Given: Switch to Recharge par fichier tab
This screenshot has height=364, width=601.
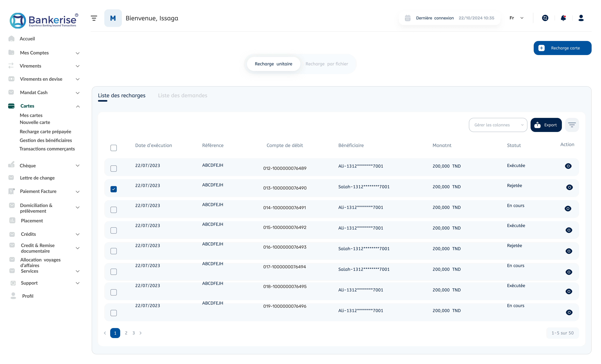Looking at the screenshot, I should point(327,64).
